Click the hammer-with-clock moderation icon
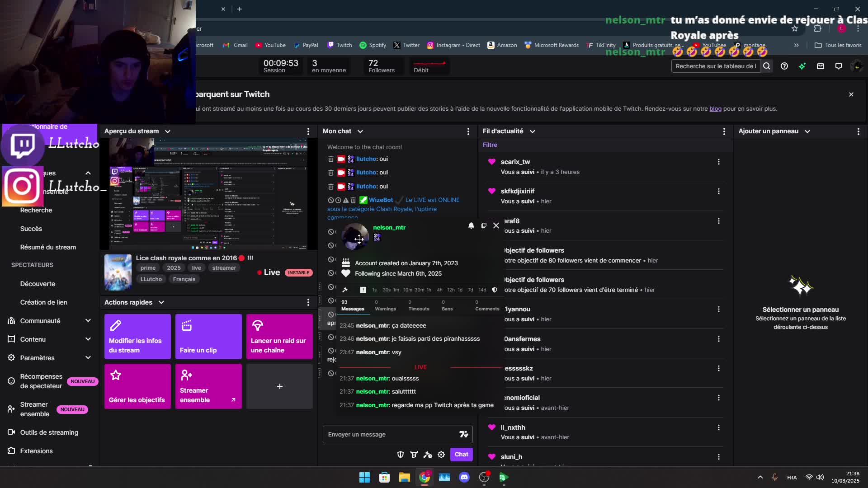Viewport: 868px width, 488px height. 428,455
